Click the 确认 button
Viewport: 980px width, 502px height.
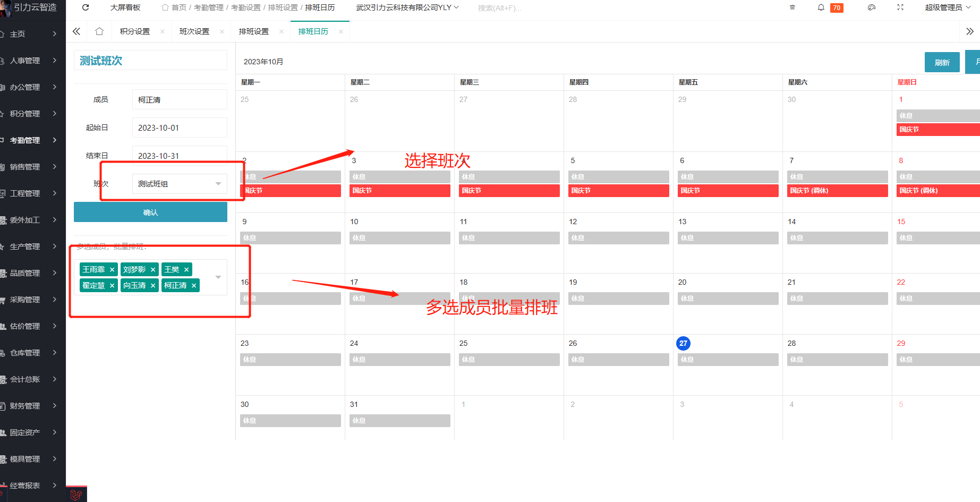pyautogui.click(x=150, y=212)
